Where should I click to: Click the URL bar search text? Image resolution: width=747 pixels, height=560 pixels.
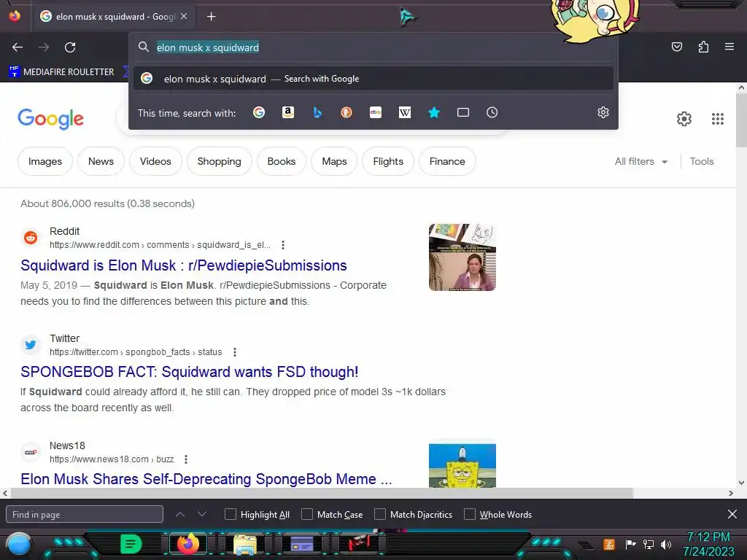[208, 47]
